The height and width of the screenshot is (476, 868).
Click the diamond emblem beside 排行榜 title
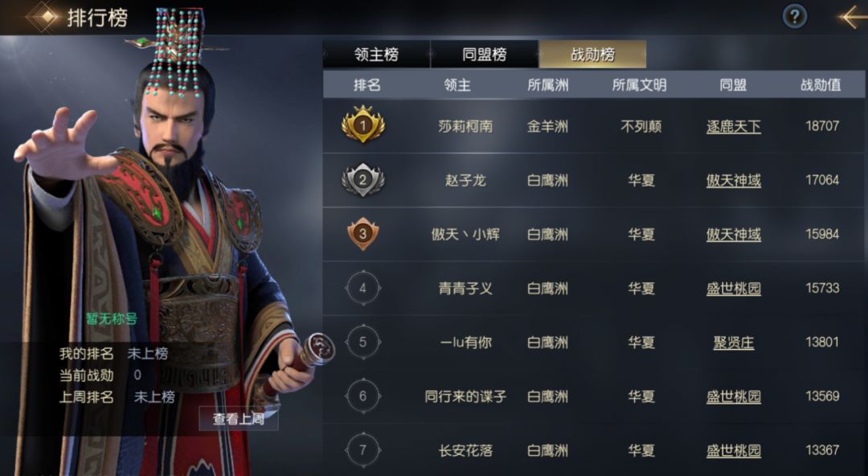tap(46, 17)
